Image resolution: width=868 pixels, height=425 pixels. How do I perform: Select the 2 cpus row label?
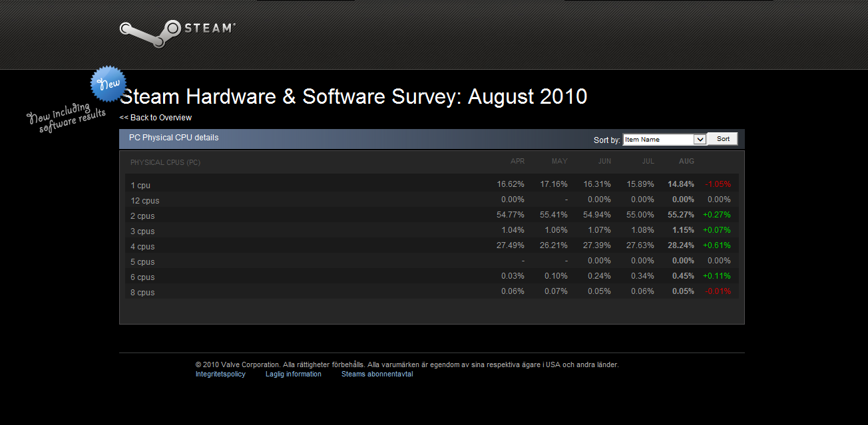pos(142,216)
